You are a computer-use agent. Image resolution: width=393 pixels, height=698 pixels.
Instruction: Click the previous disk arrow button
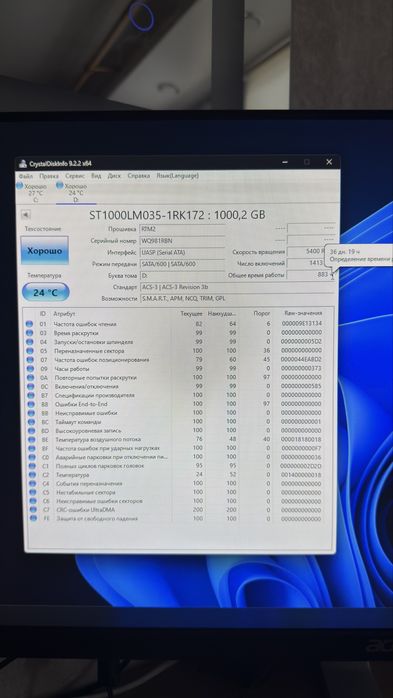(26, 215)
